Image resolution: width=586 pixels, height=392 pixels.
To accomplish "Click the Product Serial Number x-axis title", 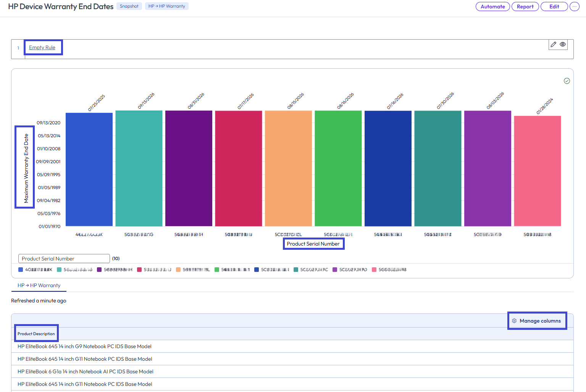I will (313, 244).
